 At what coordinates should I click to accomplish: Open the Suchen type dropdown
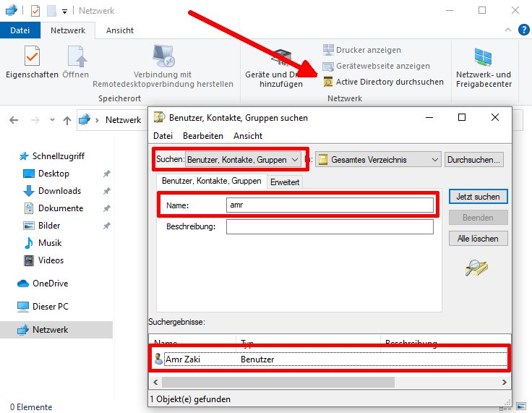(243, 160)
